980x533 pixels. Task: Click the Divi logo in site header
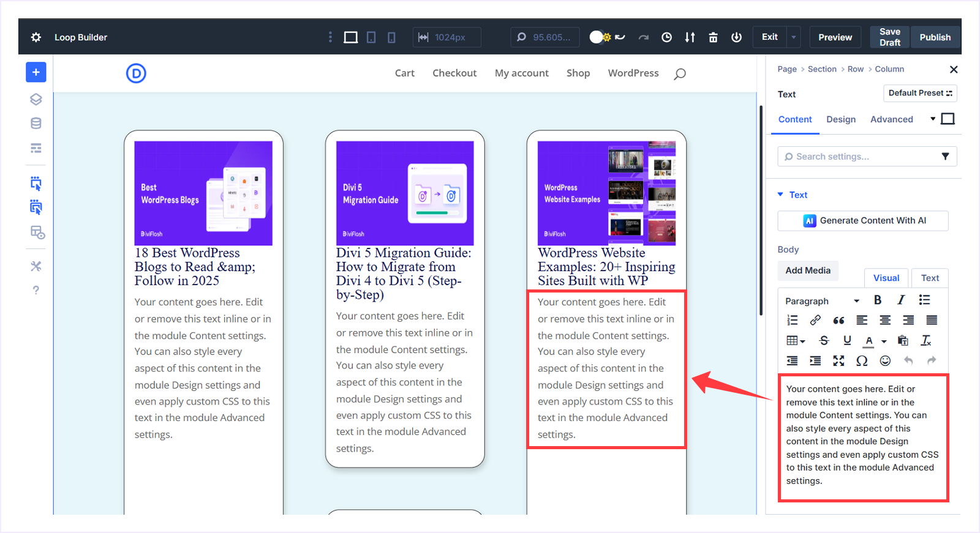pyautogui.click(x=136, y=73)
